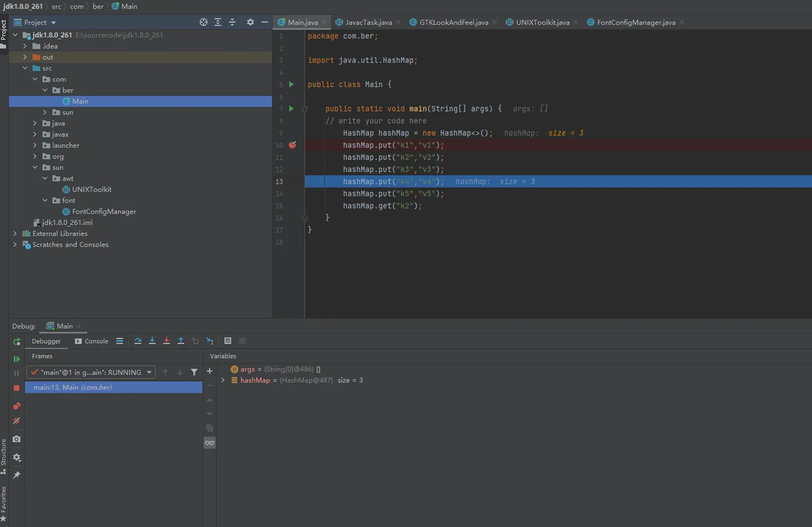
Task: Click the ber breadcrumb in navigation bar
Action: pyautogui.click(x=98, y=6)
